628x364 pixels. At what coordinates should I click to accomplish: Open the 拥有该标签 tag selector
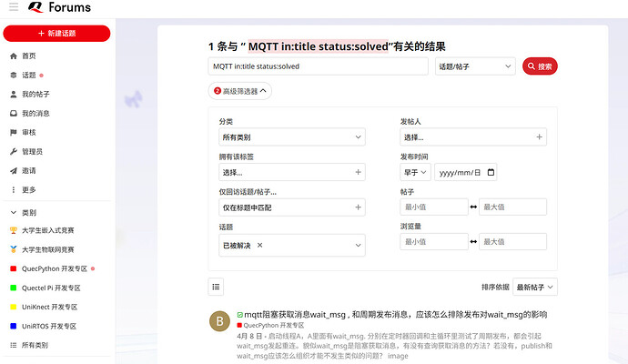click(x=292, y=172)
